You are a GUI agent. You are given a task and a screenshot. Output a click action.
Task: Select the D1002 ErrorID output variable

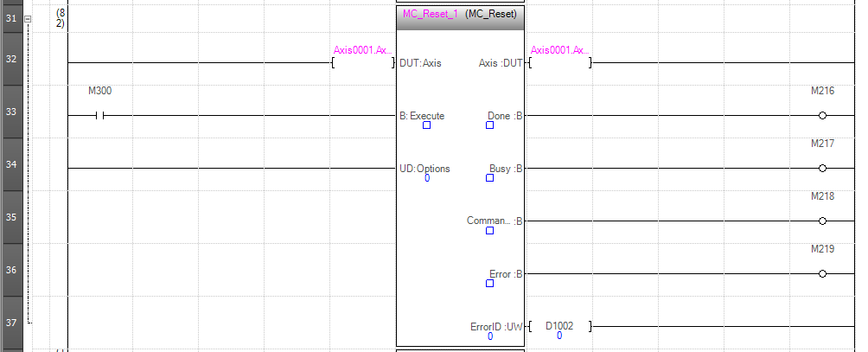[559, 326]
